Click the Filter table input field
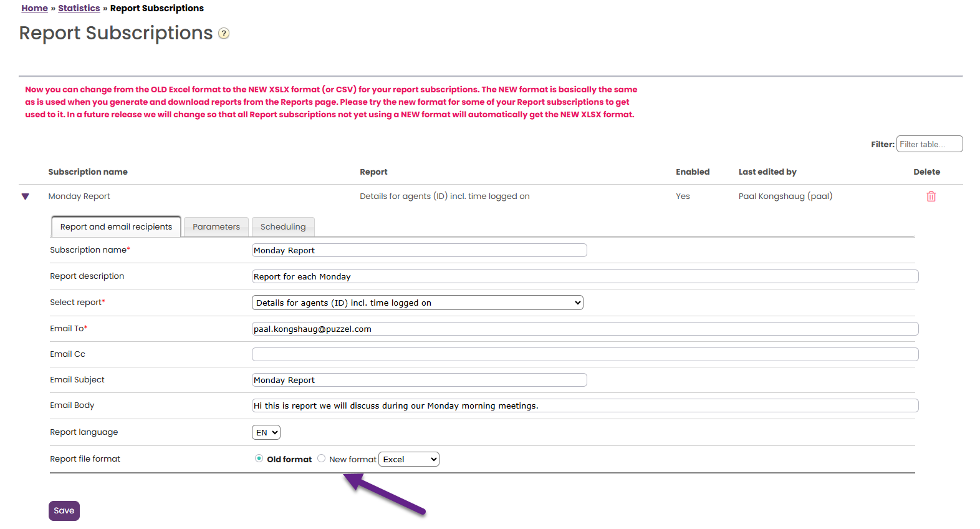This screenshot has height=529, width=980. click(x=929, y=144)
